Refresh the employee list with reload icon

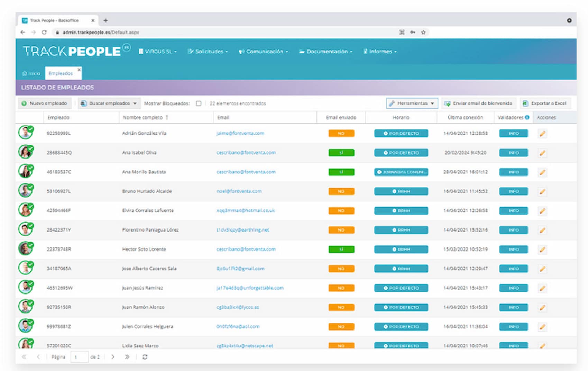click(x=145, y=357)
